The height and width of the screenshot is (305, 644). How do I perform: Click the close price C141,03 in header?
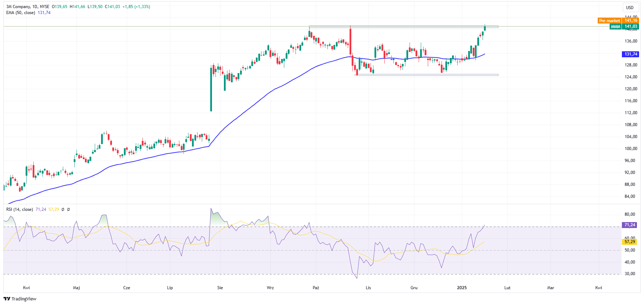[x=112, y=7]
